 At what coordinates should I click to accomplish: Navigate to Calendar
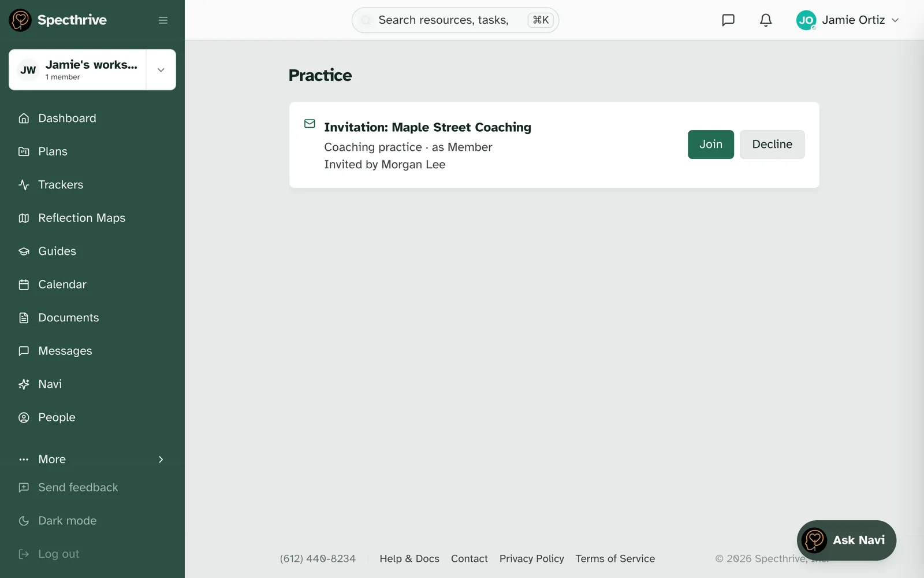point(62,284)
